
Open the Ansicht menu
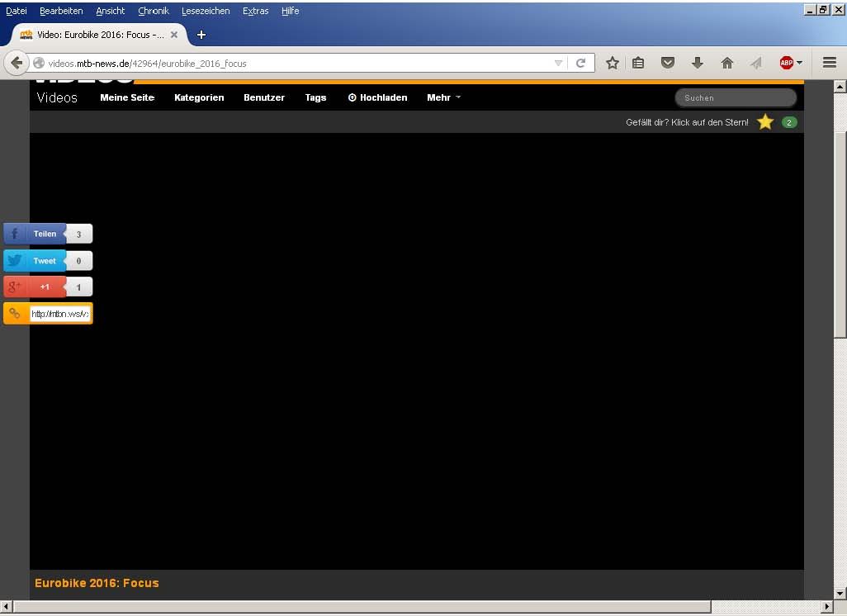[110, 11]
